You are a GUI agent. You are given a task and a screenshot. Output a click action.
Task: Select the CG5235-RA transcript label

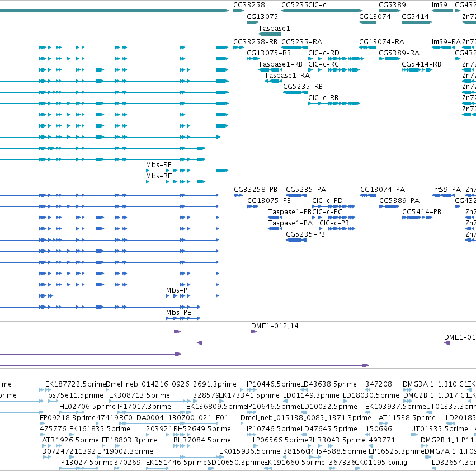301,41
